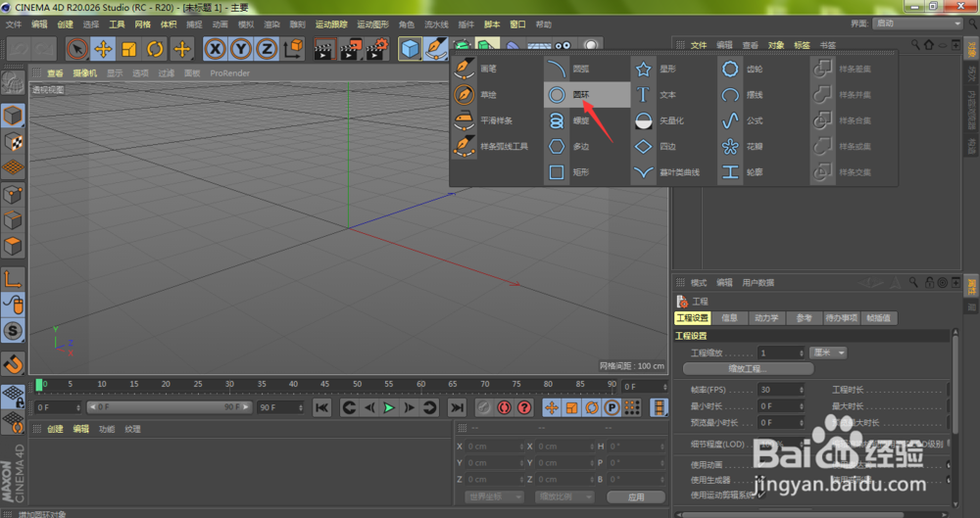
Task: Activate the Scale tool in top toolbar
Action: (128, 49)
